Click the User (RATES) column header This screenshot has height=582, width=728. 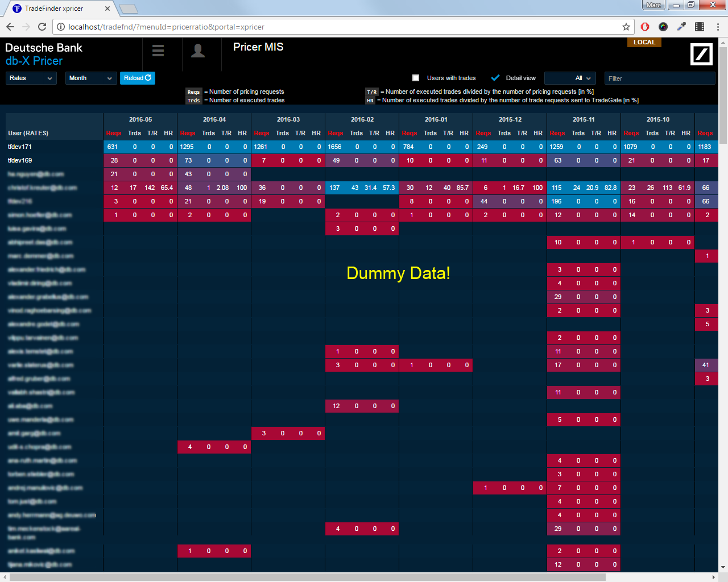(x=28, y=133)
